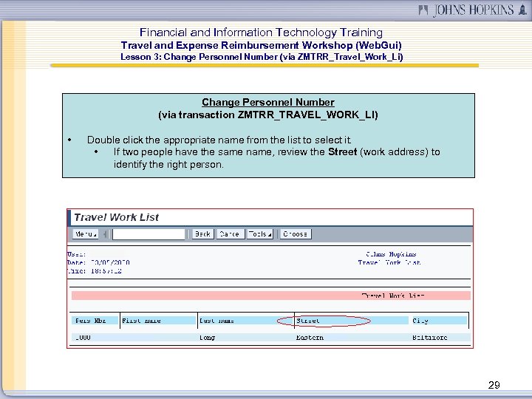This screenshot has width=532, height=399.
Task: Click the Back button
Action: 203,234
